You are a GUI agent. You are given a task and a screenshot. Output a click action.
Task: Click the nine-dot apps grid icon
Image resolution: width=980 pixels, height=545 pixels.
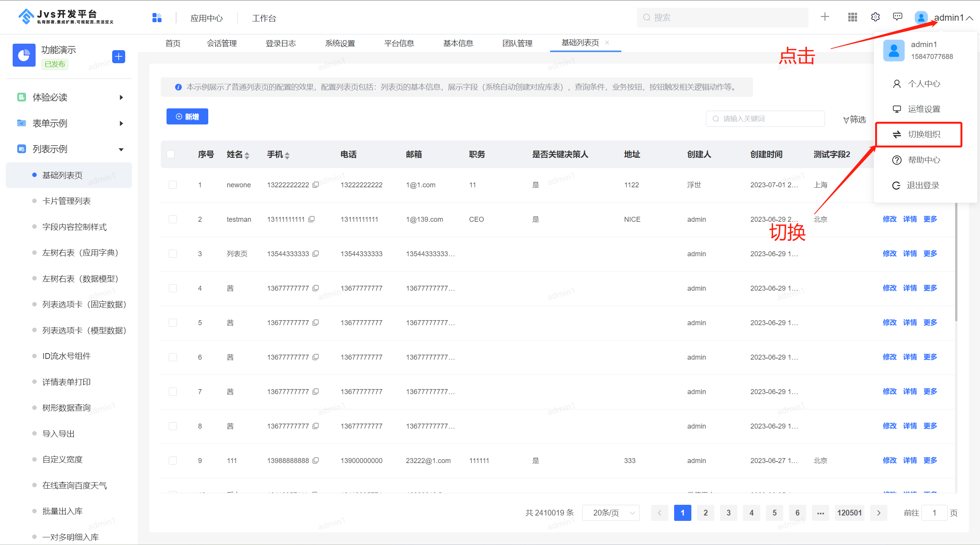(853, 17)
